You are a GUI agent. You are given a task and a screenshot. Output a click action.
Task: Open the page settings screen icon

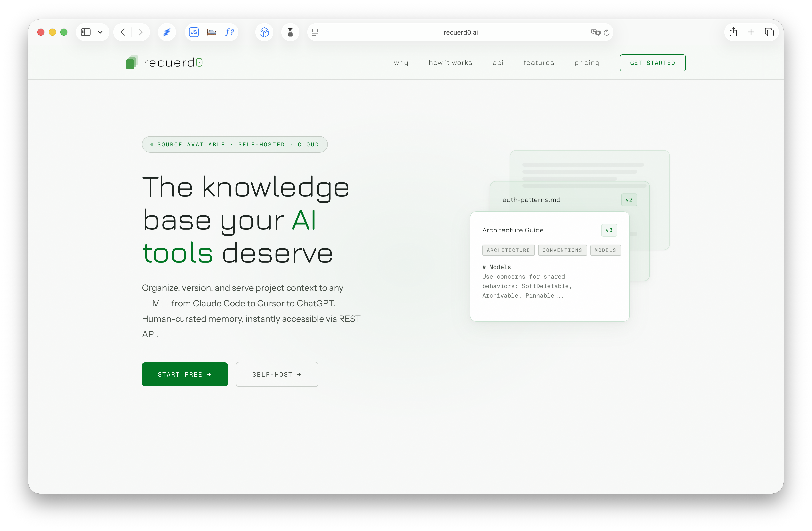[x=315, y=32]
